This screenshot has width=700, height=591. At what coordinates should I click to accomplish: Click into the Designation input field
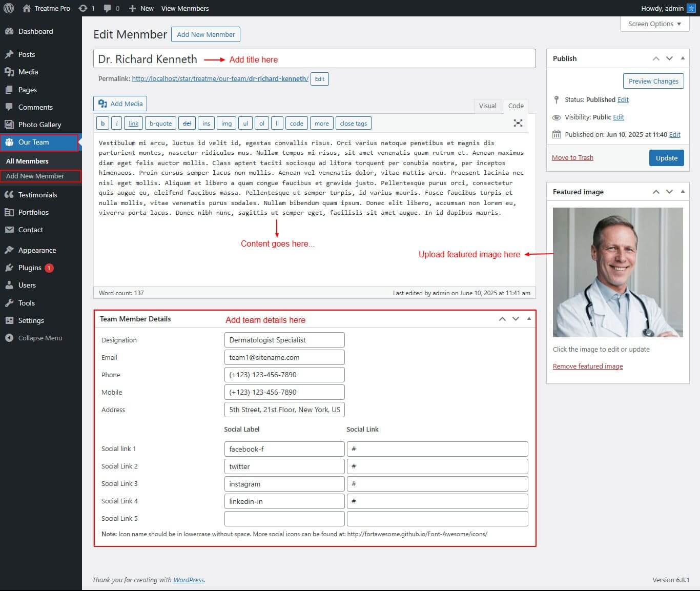(x=284, y=340)
